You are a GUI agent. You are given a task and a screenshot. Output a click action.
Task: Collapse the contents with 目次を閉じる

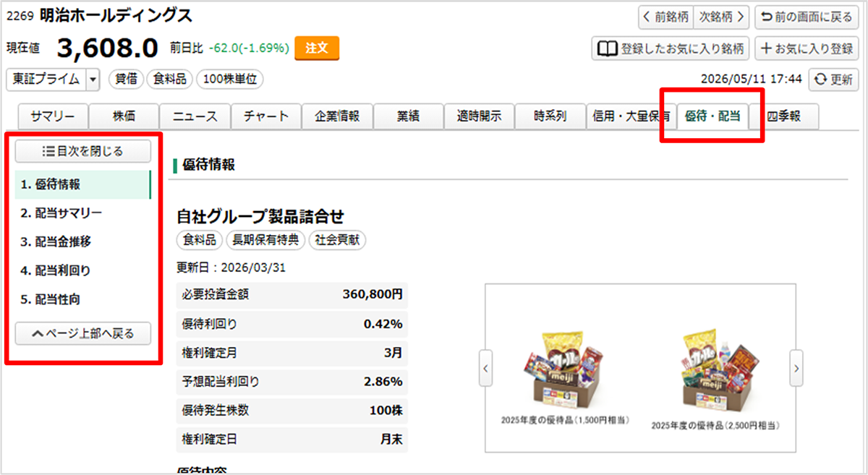tap(83, 151)
